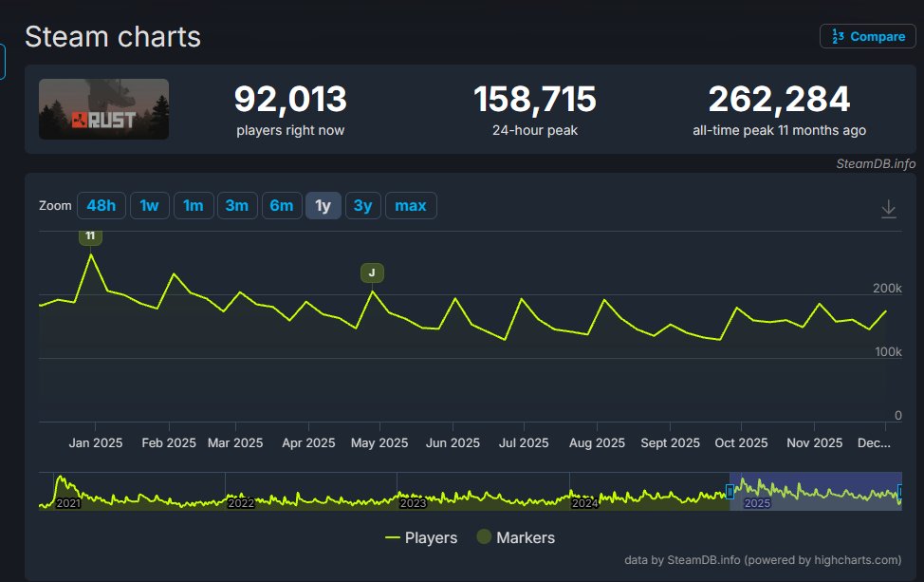Click the Feb 2025 axis label
The height and width of the screenshot is (582, 924).
(x=169, y=442)
